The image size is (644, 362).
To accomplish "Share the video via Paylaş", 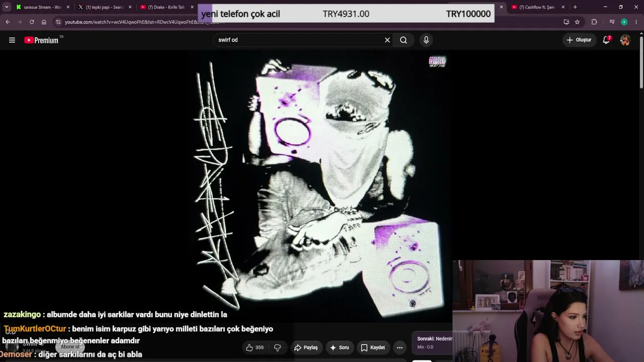I will (x=306, y=347).
